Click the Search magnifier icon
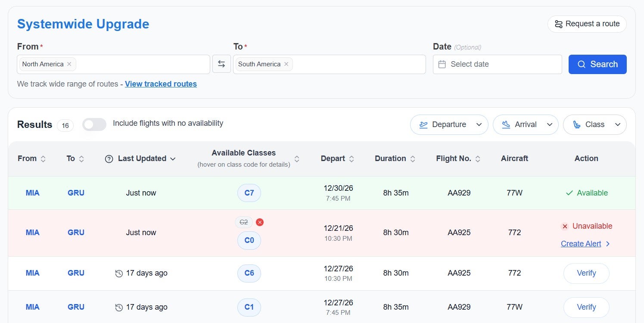Image resolution: width=644 pixels, height=323 pixels. point(581,64)
